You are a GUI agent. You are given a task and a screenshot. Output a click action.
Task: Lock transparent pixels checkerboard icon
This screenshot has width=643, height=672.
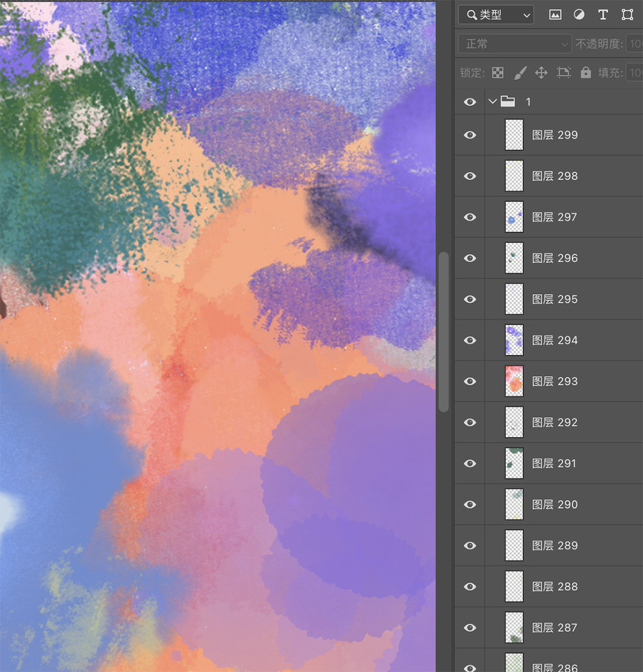coord(498,73)
